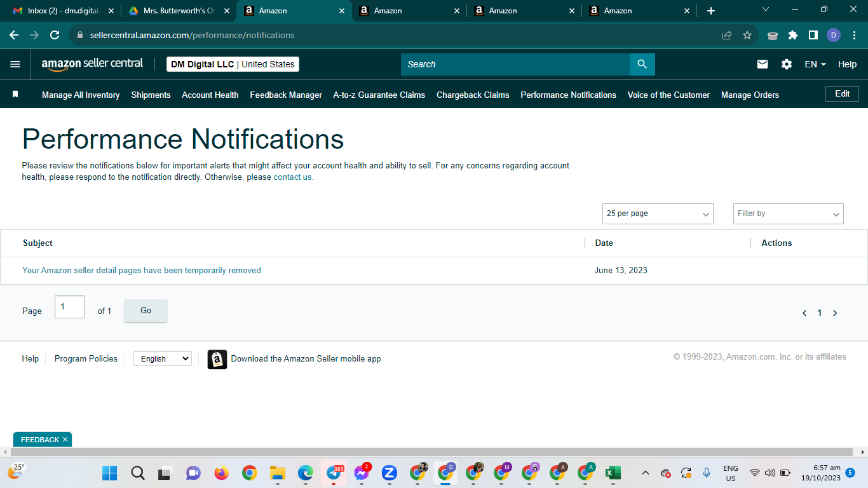Open the English footer language dropdown
868x488 pixels.
click(162, 358)
